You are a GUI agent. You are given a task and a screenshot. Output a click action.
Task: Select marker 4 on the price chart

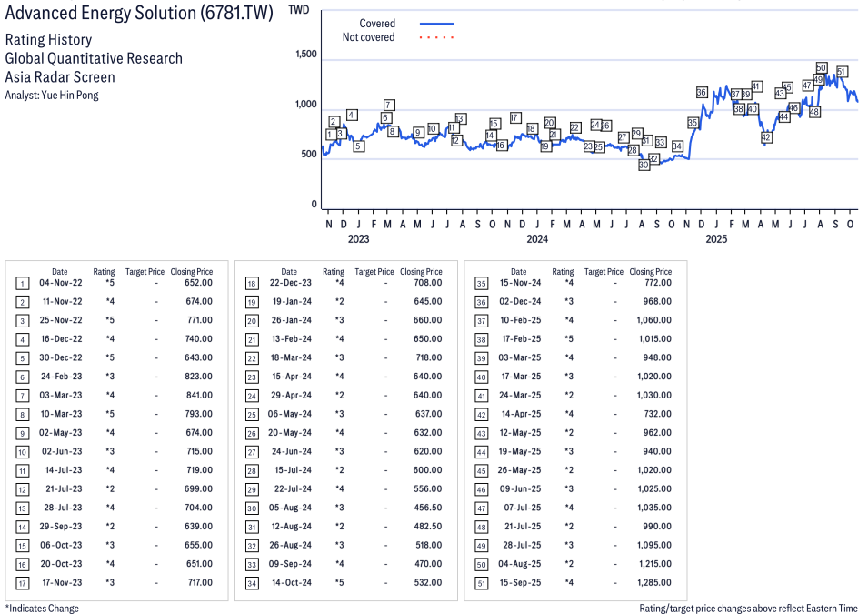[x=352, y=115]
